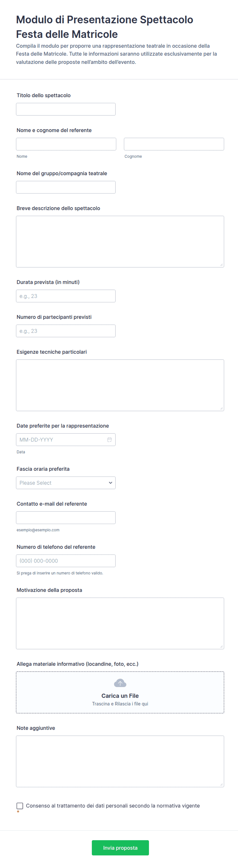This screenshot has height=868, width=238.
Task: Click the MM-DD-YYYY date input
Action: point(66,439)
